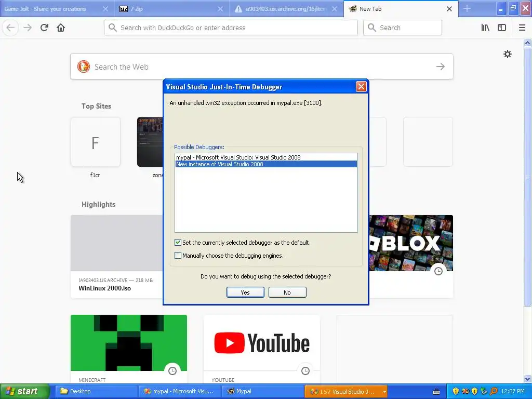
Task: Switch to mypal - Microsoft Visual Studio taskbar button
Action: [x=180, y=391]
